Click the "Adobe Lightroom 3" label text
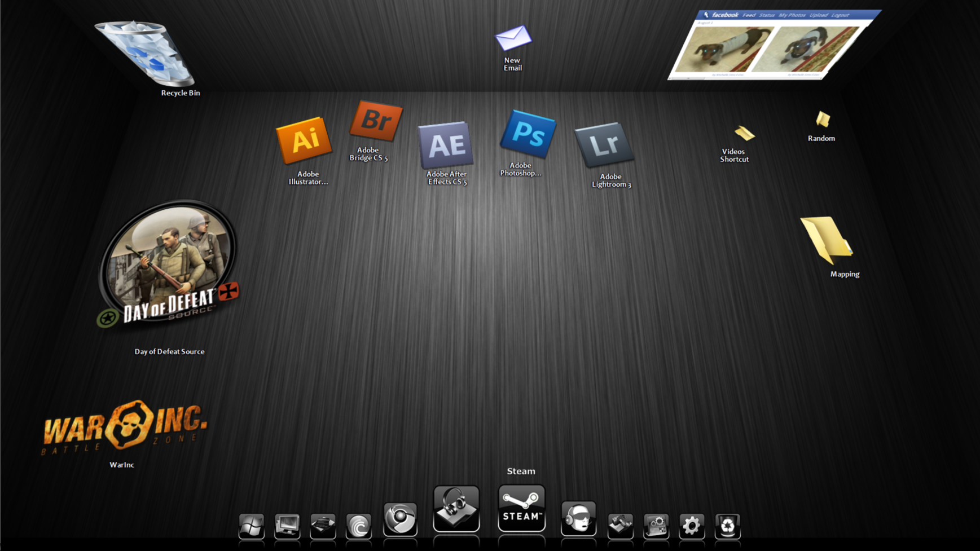This screenshot has height=551, width=980. tap(611, 180)
